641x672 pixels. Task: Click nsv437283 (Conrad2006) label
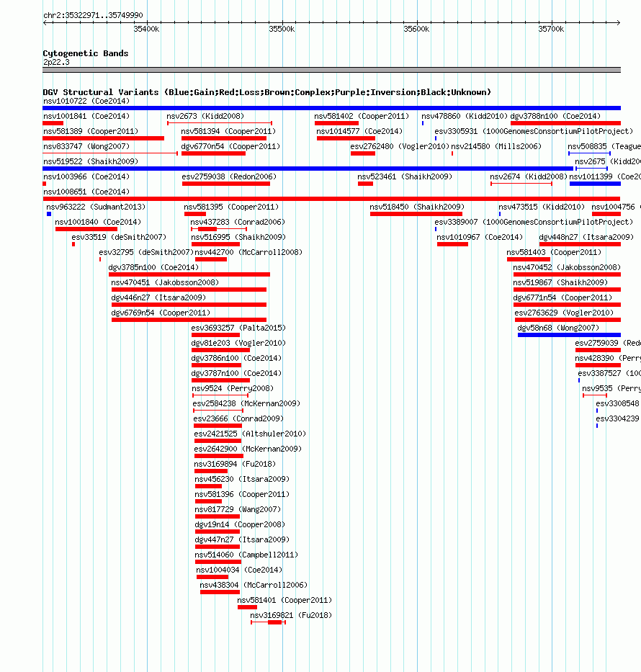coord(238,222)
